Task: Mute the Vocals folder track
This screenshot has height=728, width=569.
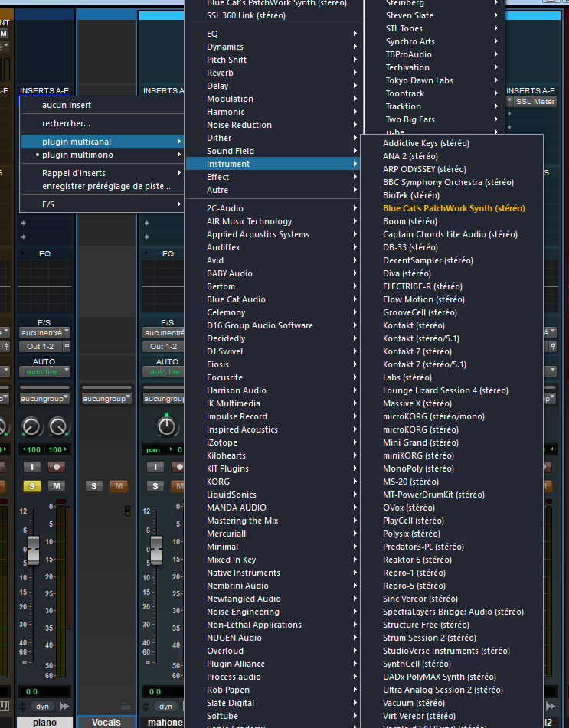Action: (118, 486)
